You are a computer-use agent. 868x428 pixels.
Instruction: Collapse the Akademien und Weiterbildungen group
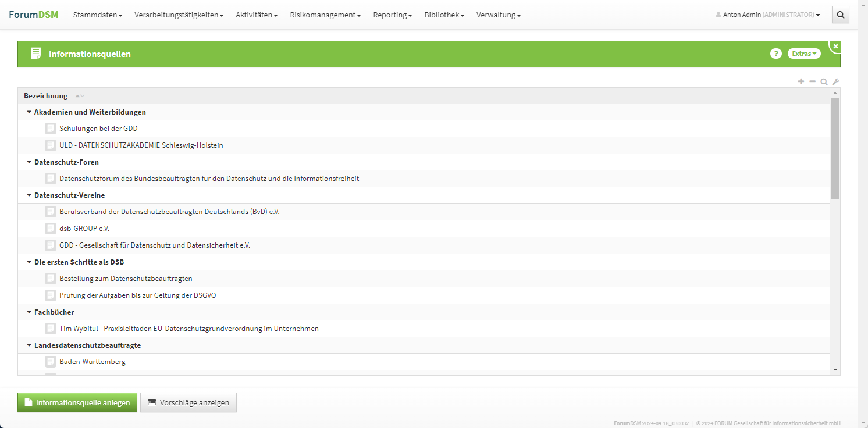click(29, 112)
